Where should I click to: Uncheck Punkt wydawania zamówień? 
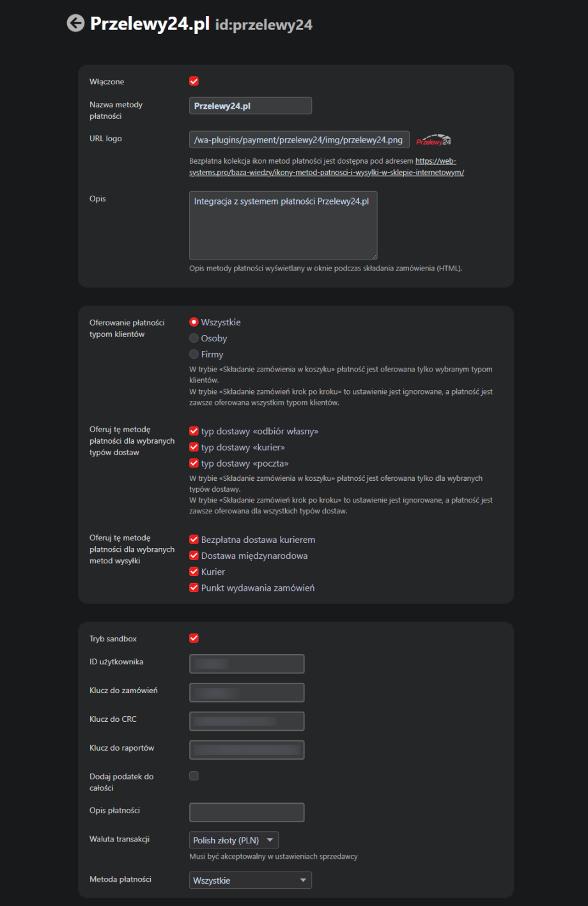click(x=194, y=588)
